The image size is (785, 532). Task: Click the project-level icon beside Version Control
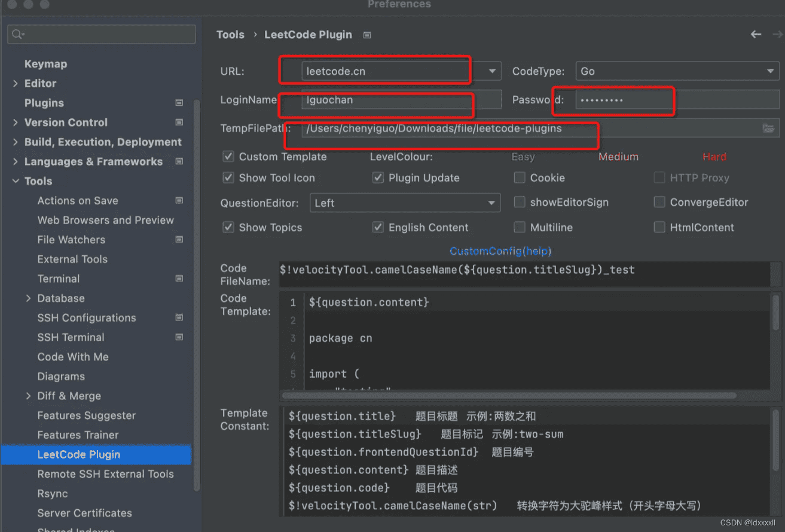pos(179,123)
